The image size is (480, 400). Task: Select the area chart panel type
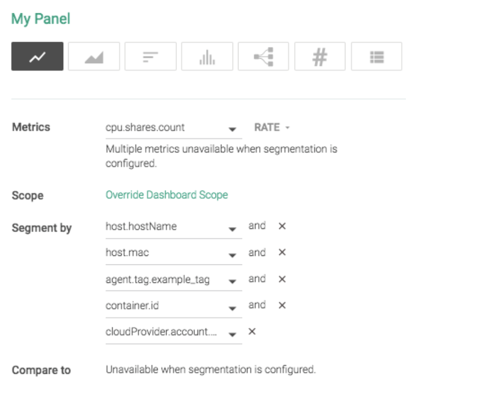[94, 56]
